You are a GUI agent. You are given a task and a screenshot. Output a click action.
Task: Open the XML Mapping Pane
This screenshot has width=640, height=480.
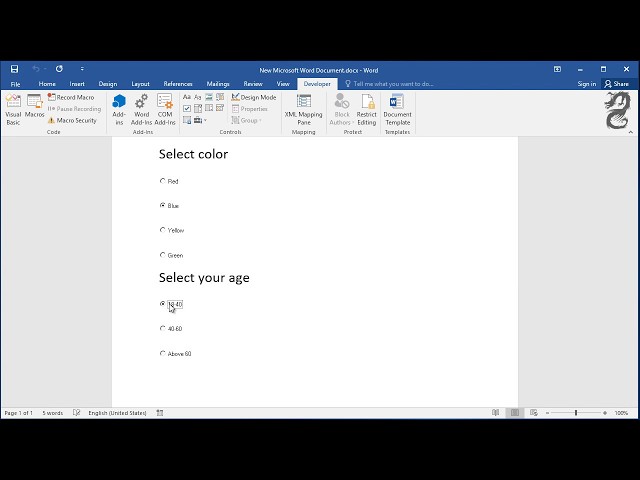304,109
